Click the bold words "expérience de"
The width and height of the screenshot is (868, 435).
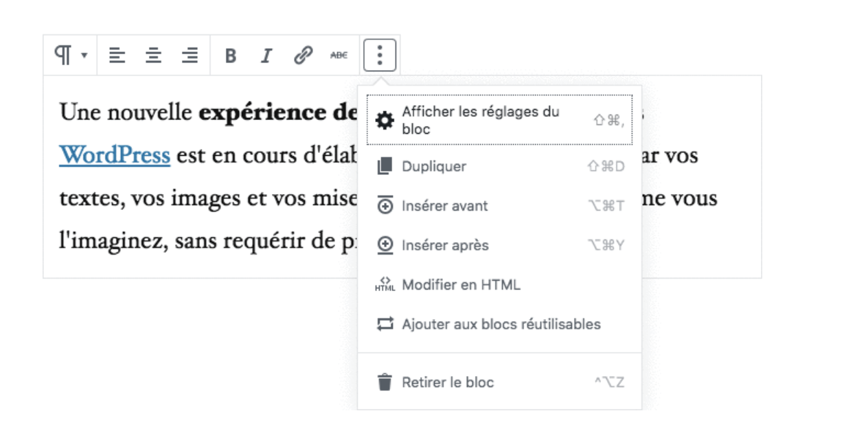click(x=277, y=113)
